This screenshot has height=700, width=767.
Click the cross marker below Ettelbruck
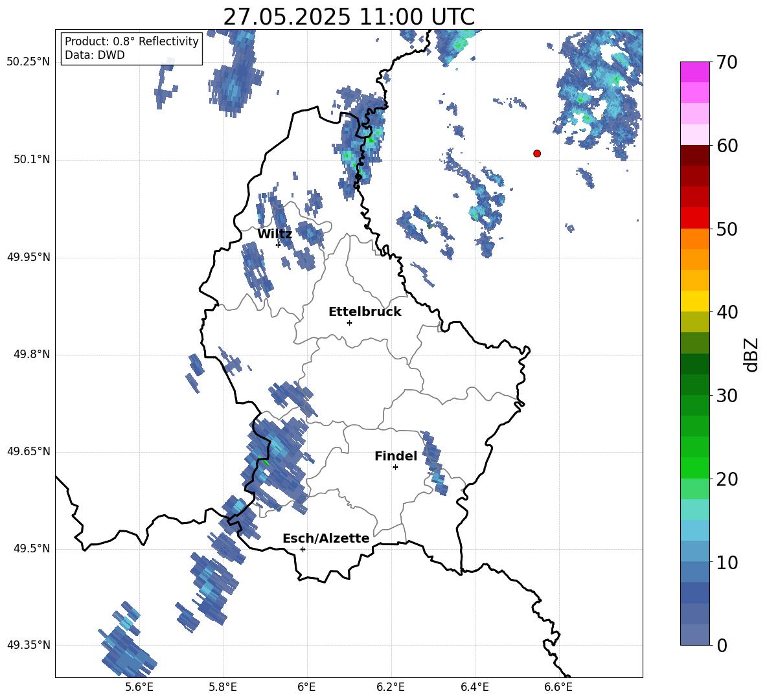349,322
